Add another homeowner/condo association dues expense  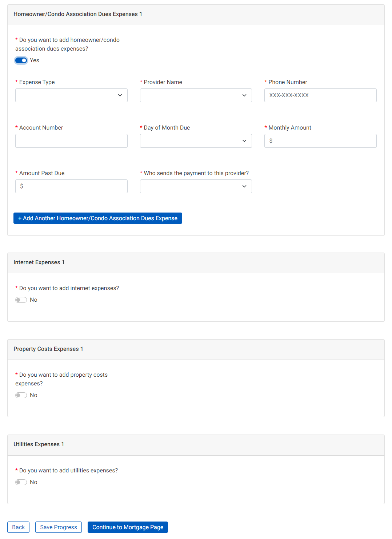[98, 218]
